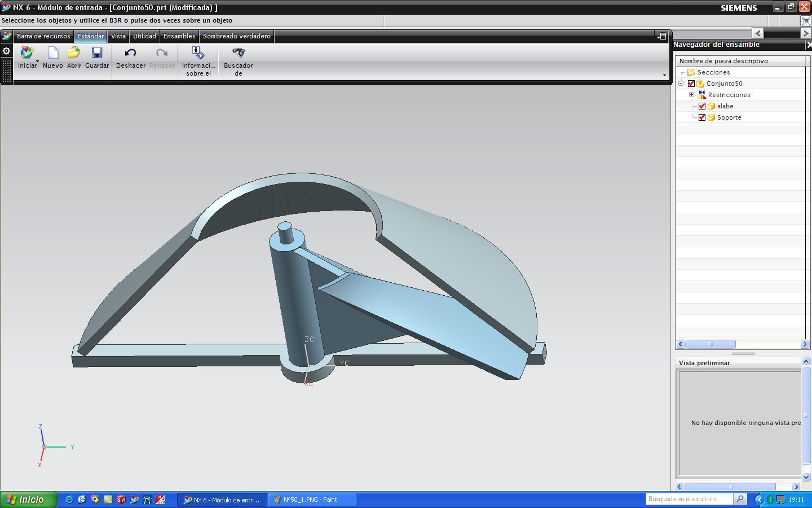Open the Iniciar dropdown arrow

tap(38, 61)
